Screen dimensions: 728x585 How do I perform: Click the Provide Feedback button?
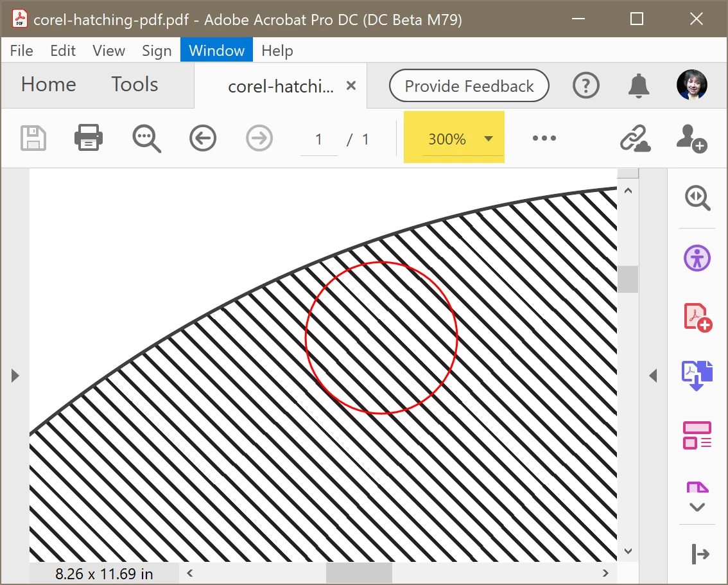(x=469, y=86)
